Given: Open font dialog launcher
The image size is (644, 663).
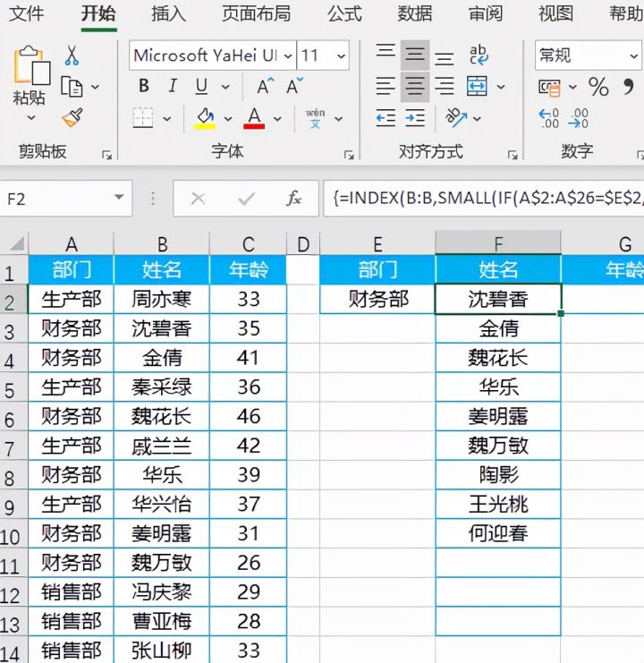Looking at the screenshot, I should point(349,155).
